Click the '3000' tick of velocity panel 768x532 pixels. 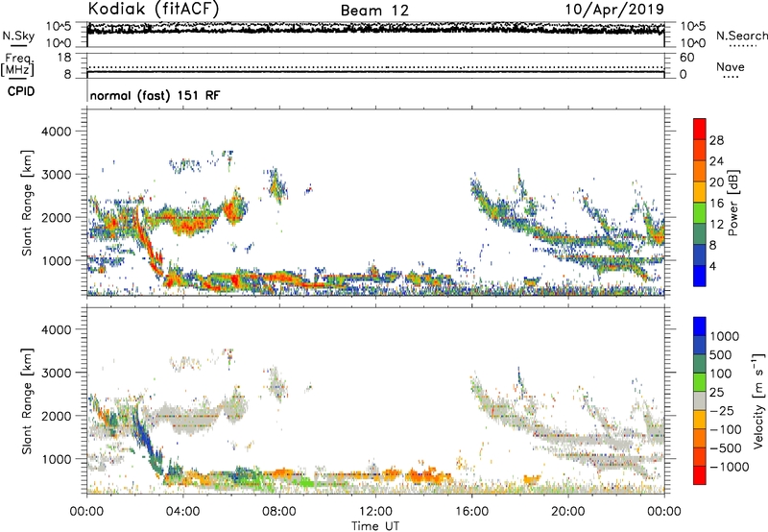(x=57, y=373)
